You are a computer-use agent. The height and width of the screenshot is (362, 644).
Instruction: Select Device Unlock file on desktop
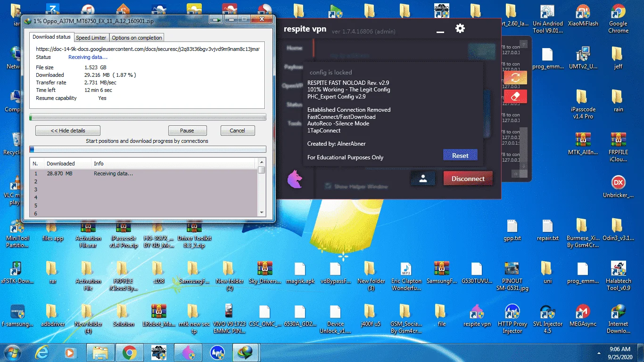point(335,319)
